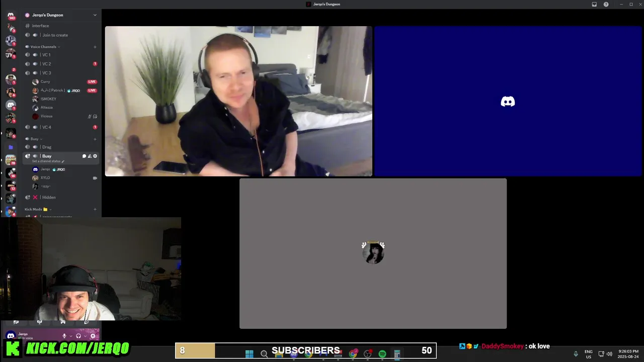Click the Discord-logo server icon in list
Viewport: 644px width, 362px height.
[11, 105]
